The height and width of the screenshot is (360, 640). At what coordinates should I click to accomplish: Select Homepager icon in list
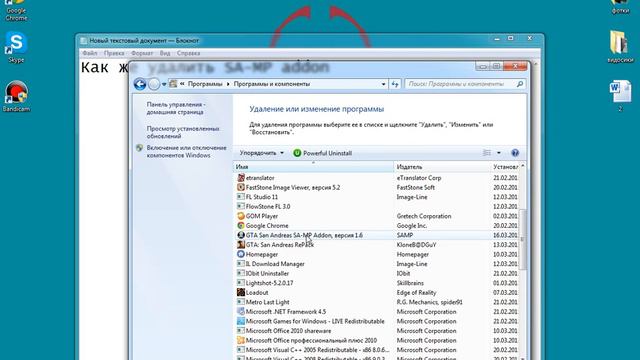241,254
